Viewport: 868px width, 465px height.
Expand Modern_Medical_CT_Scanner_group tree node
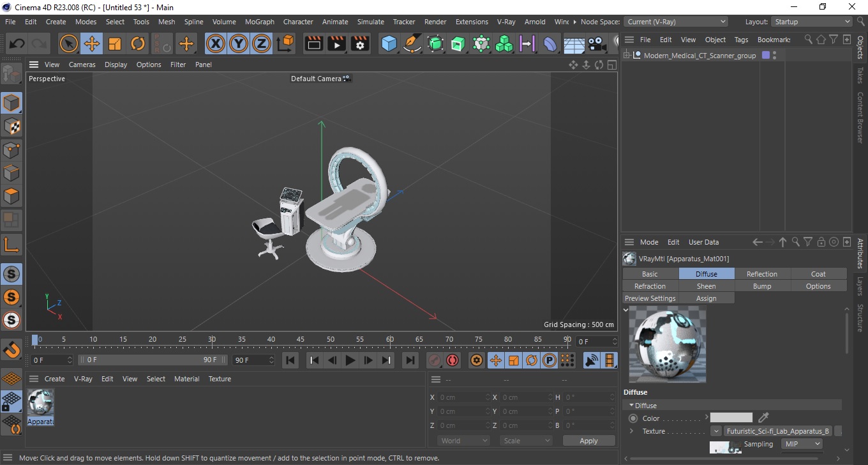627,56
